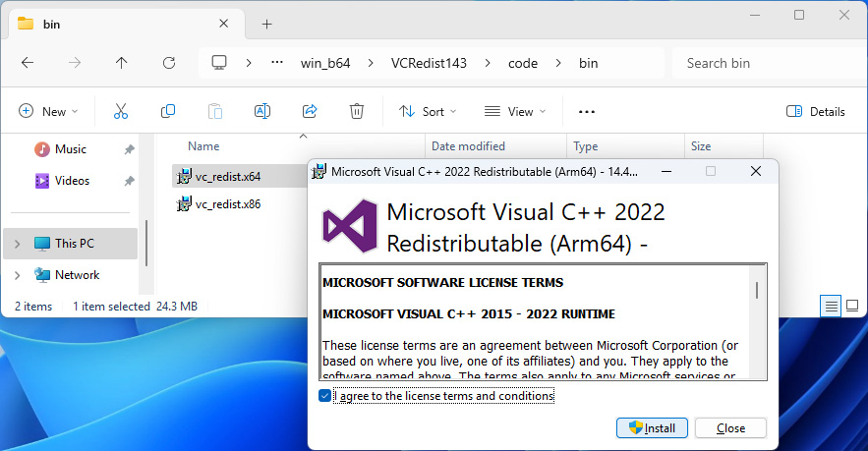This screenshot has width=868, height=451.
Task: Click the Rename icon in toolbar
Action: tap(262, 112)
